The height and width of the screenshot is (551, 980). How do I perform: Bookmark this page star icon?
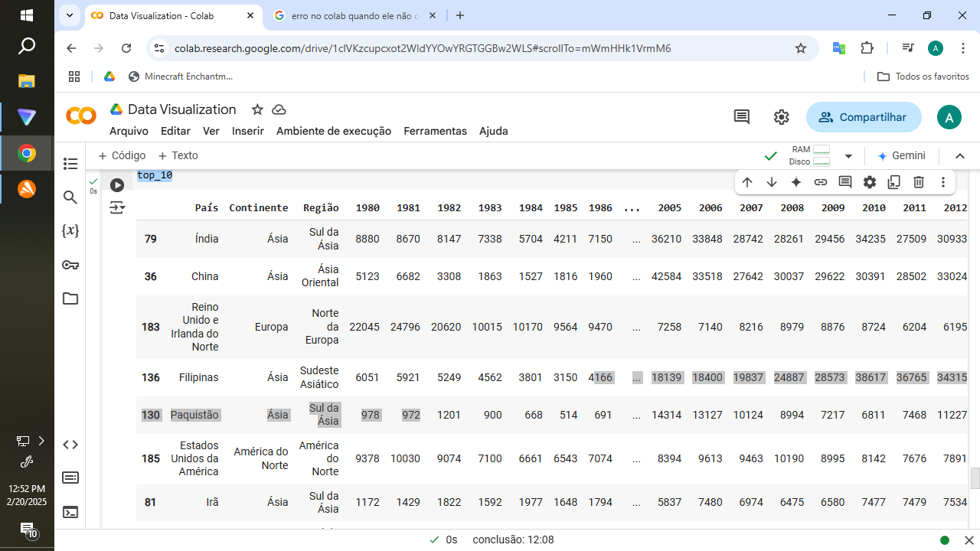pyautogui.click(x=801, y=48)
